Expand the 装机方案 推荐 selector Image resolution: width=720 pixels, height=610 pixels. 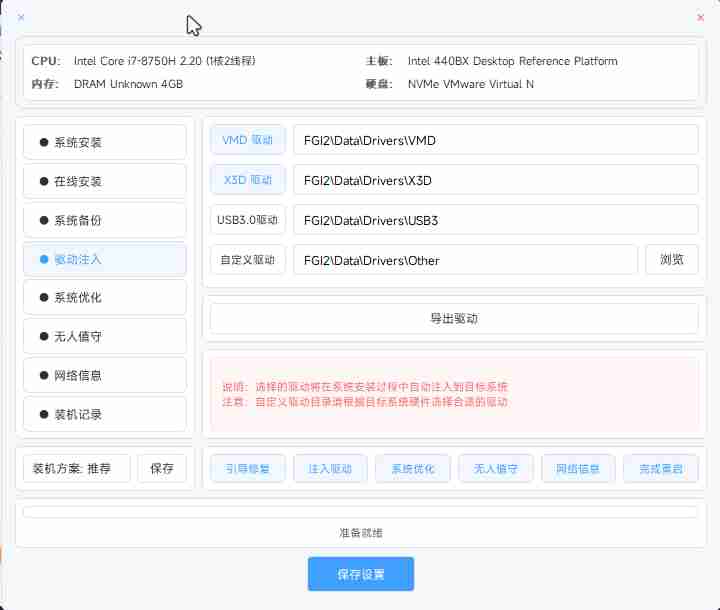(x=77, y=468)
